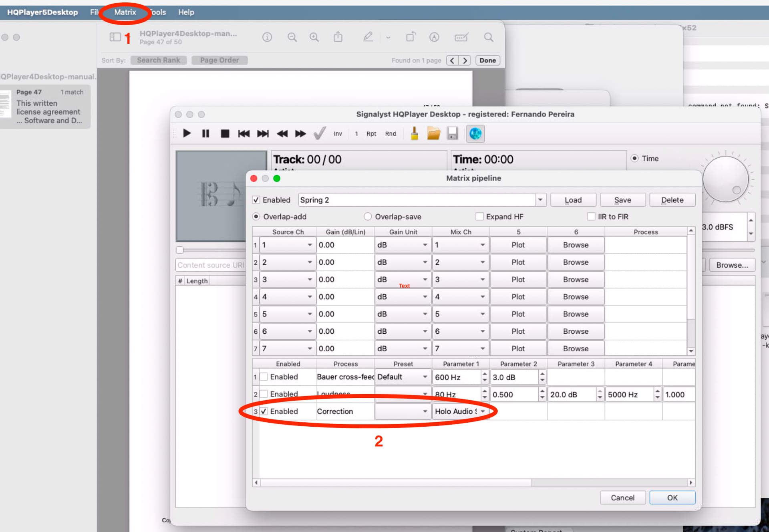
Task: Enable the Loudness process checkbox
Action: point(264,394)
